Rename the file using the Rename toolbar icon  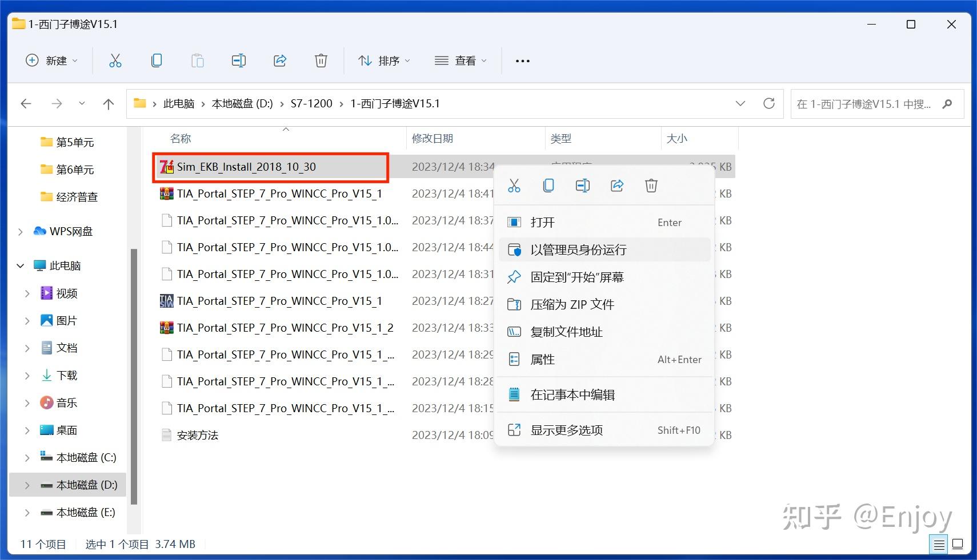click(x=239, y=61)
